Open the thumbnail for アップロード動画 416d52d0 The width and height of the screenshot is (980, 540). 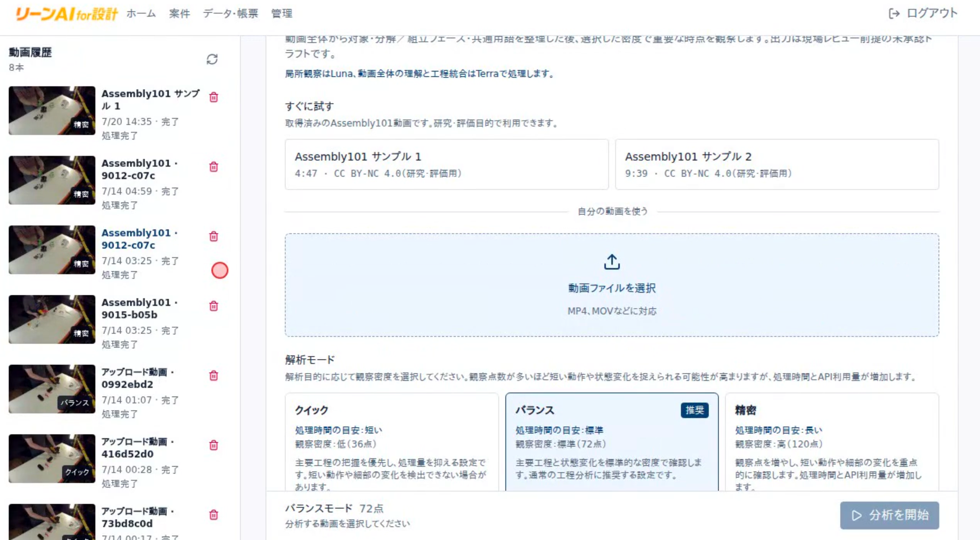coord(52,459)
